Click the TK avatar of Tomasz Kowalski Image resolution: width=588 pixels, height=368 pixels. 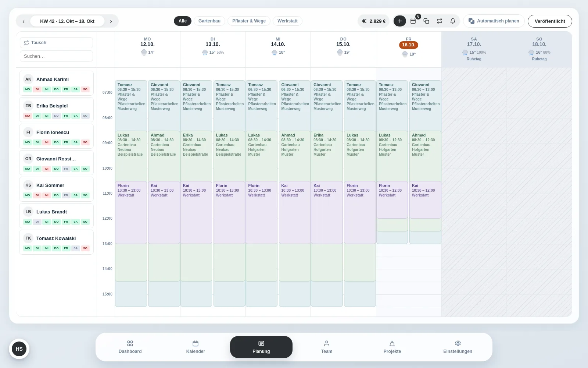[28, 238]
